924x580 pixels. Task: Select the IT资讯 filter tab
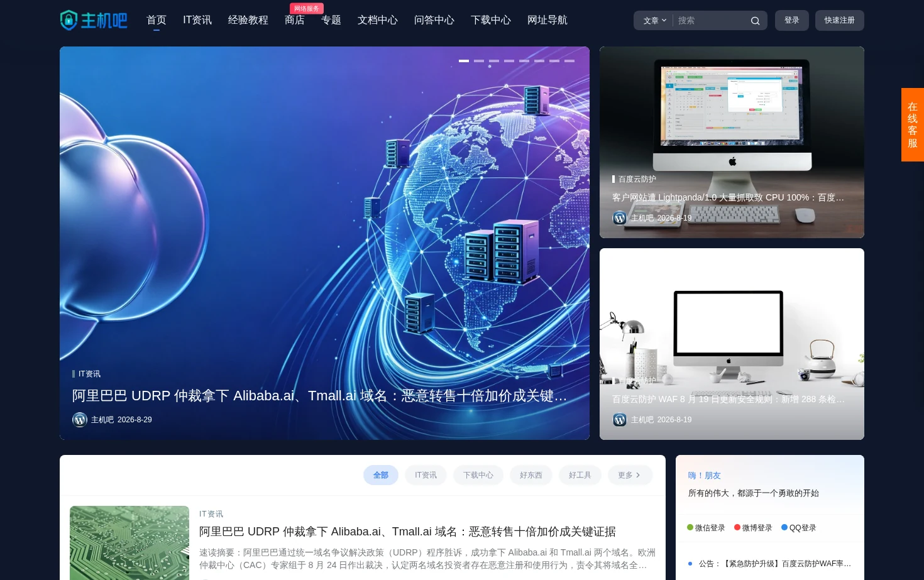click(426, 475)
